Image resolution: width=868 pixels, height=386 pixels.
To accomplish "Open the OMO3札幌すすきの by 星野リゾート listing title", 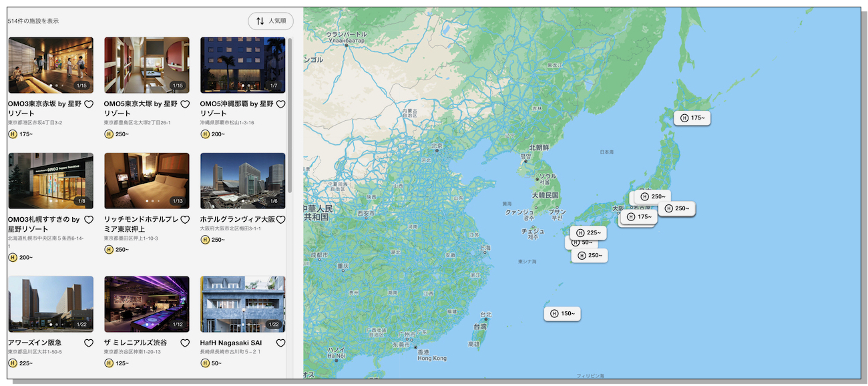I will [x=44, y=224].
